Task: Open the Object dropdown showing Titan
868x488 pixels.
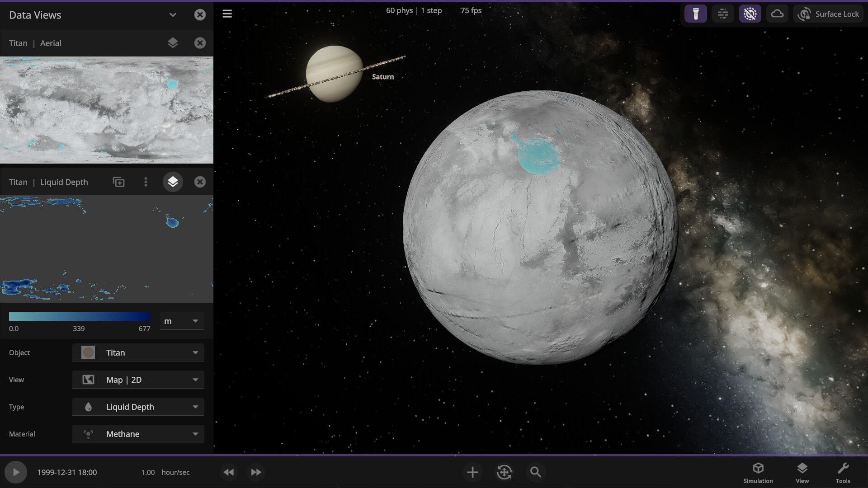Action: pyautogui.click(x=138, y=352)
